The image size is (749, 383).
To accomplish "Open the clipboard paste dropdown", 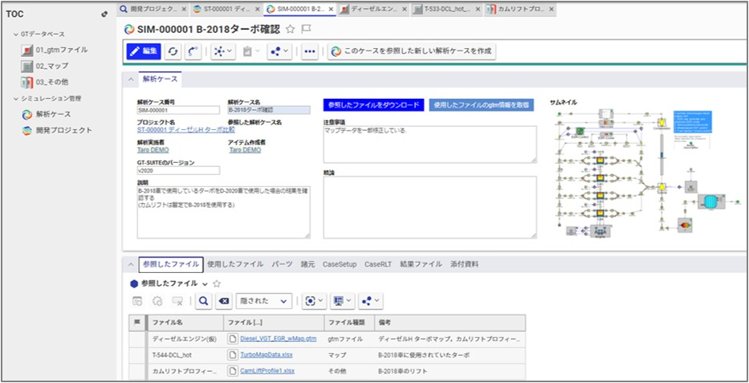I will 250,52.
